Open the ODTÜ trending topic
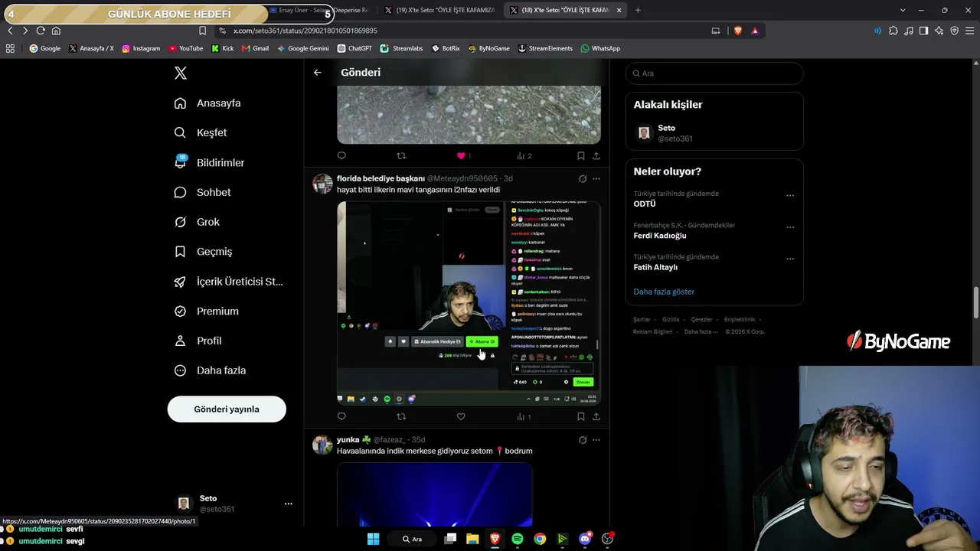This screenshot has width=980, height=551. (645, 204)
